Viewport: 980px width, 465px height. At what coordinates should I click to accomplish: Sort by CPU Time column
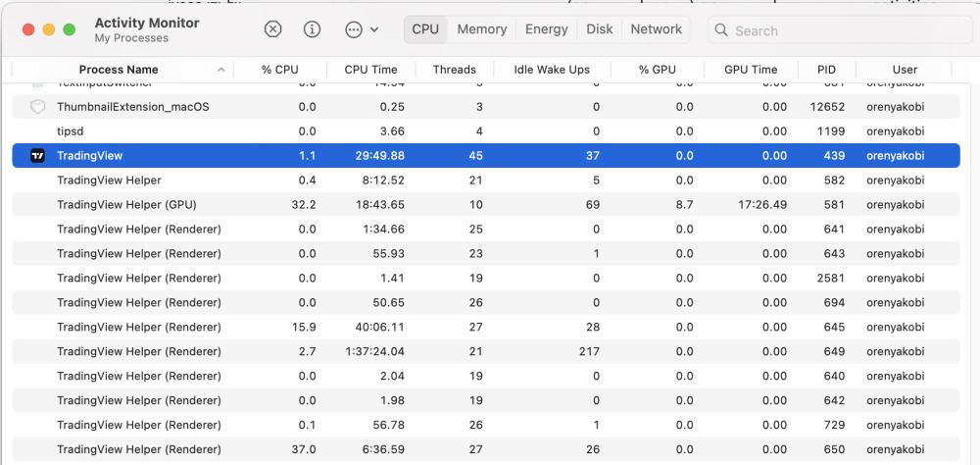point(370,70)
